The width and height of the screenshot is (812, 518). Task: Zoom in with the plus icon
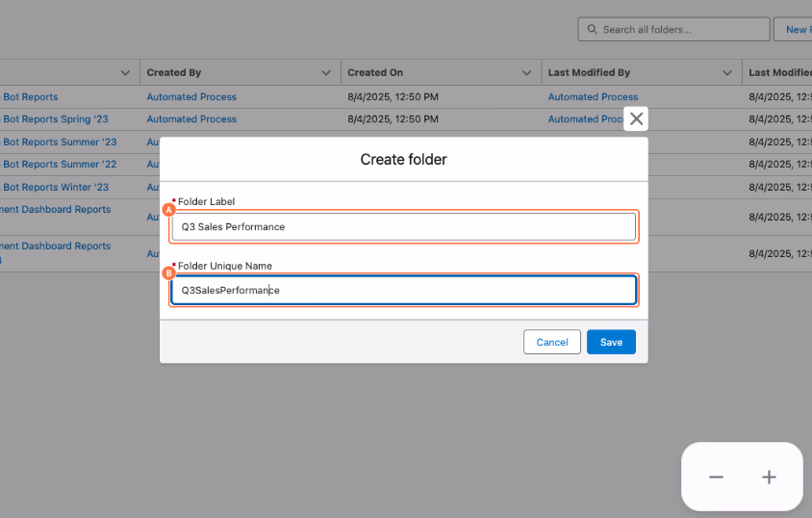point(769,477)
